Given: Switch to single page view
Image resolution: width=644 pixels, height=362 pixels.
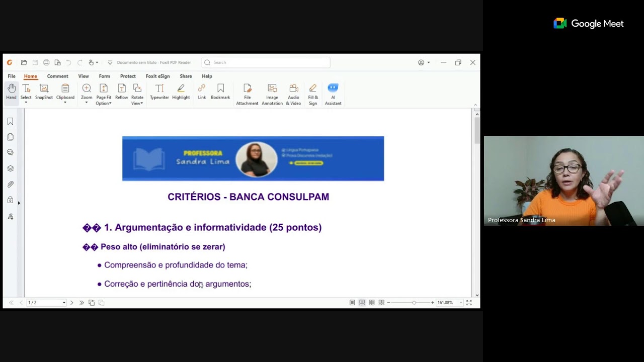Looking at the screenshot, I should pos(352,303).
